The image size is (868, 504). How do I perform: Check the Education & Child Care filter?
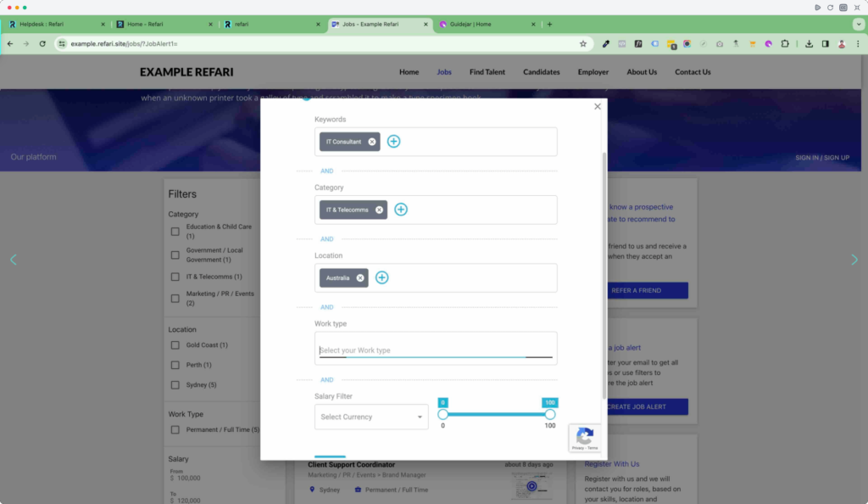pos(175,232)
